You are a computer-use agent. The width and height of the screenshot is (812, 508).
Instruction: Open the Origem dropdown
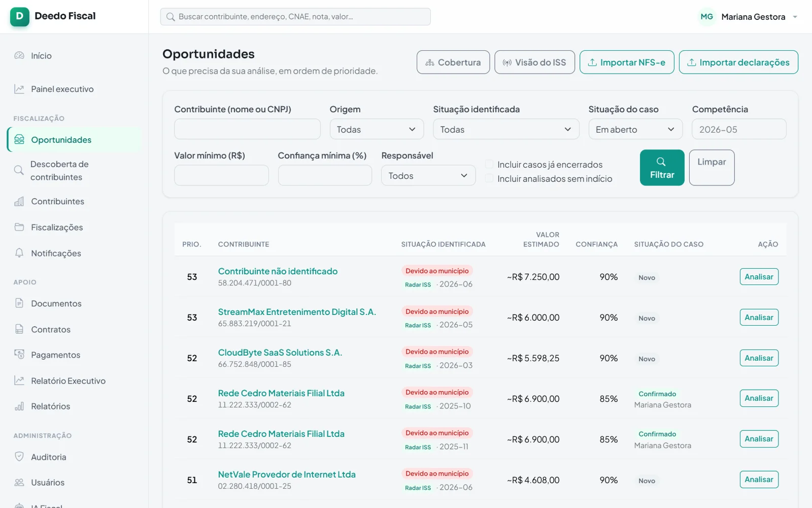pyautogui.click(x=377, y=129)
